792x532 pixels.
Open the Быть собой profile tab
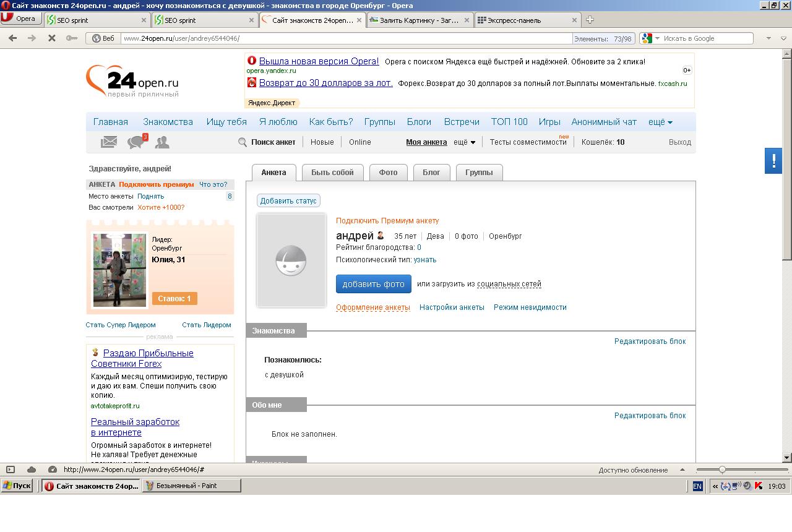332,173
